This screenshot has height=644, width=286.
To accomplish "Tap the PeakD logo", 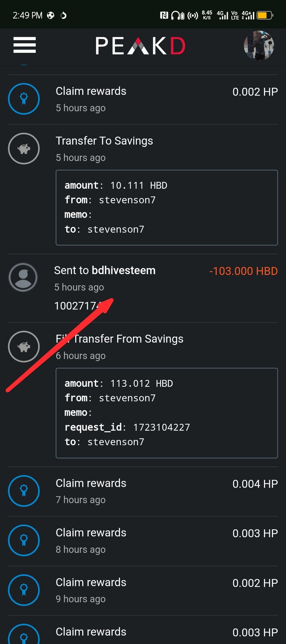I will 140,46.
